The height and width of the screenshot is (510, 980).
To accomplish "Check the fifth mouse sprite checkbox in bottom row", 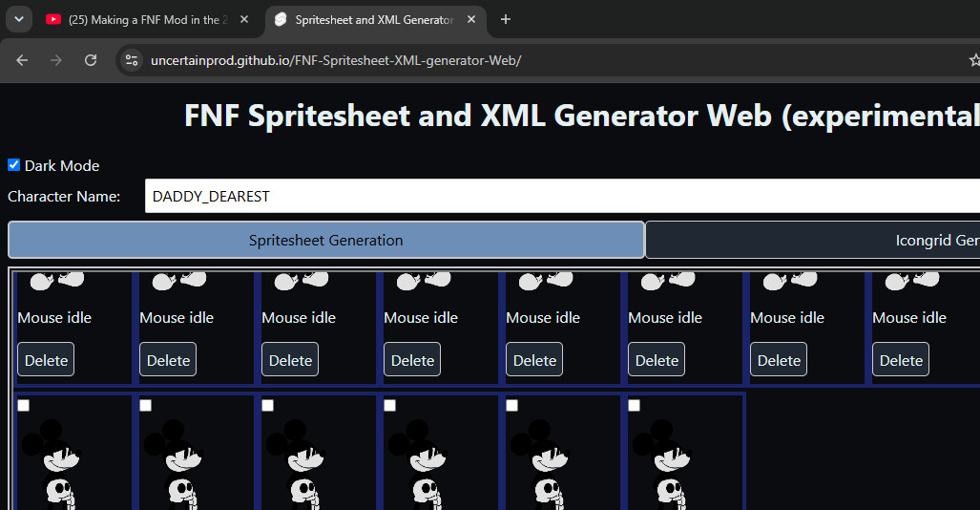I will tap(511, 406).
